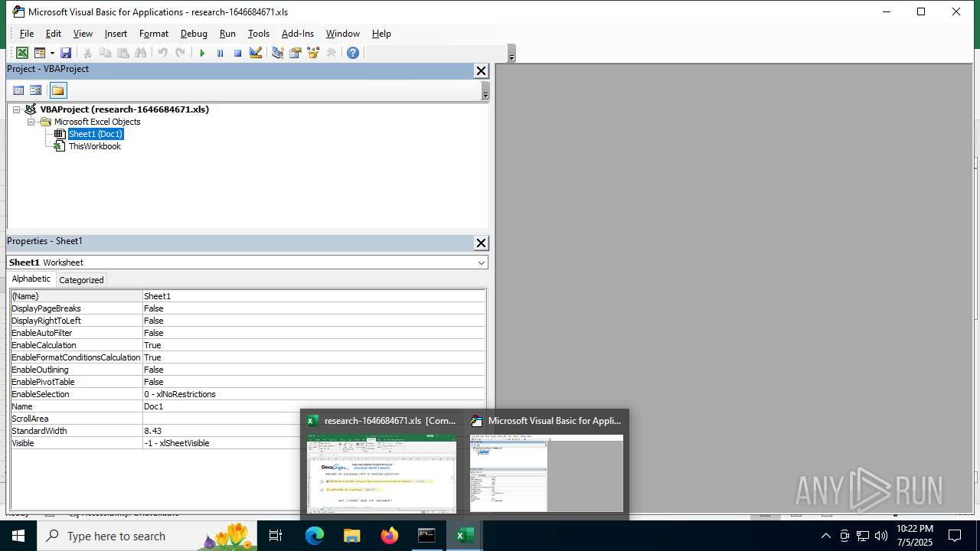Screen dimensions: 980x551
Task: Open the Run menu
Action: click(x=227, y=34)
